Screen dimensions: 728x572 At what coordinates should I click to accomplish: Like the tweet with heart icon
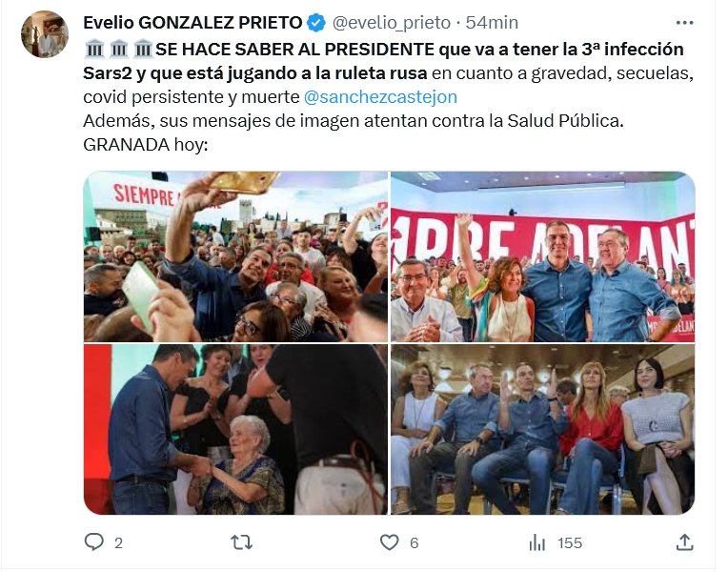pyautogui.click(x=389, y=542)
